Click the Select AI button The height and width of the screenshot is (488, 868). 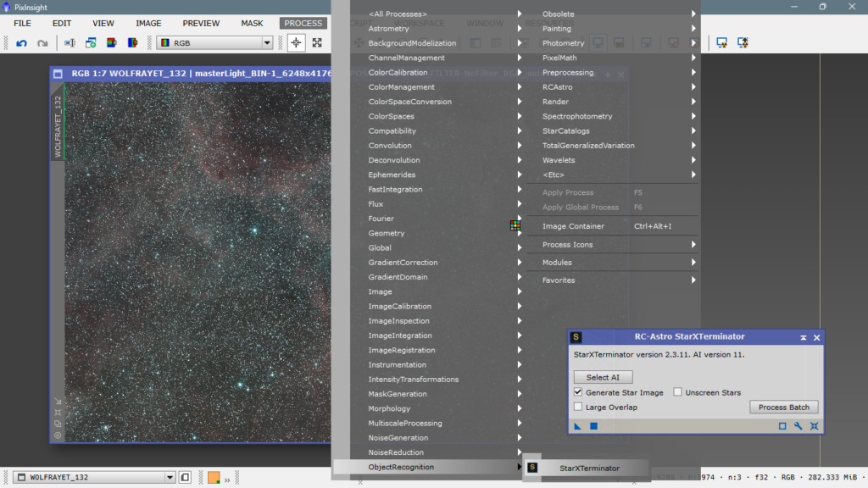pyautogui.click(x=603, y=377)
